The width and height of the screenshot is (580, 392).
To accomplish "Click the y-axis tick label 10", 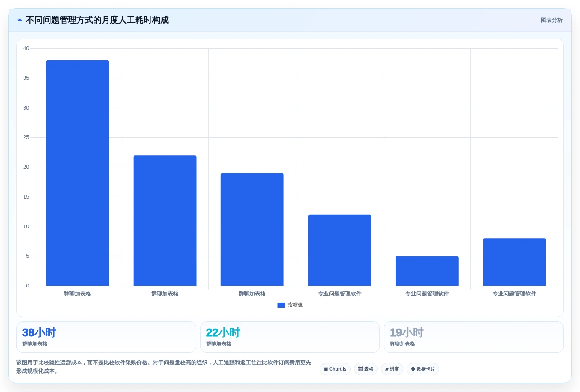I will pos(26,227).
